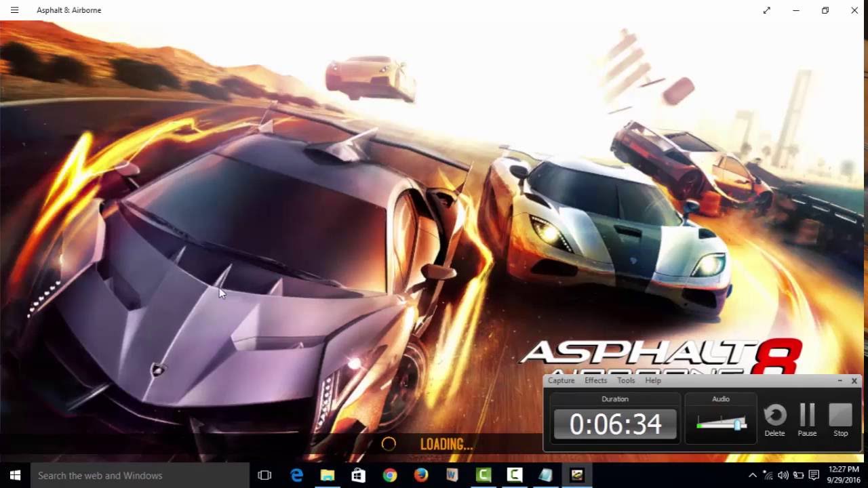Open the battery power tray icon
Screen dimensions: 868x488
click(x=799, y=476)
